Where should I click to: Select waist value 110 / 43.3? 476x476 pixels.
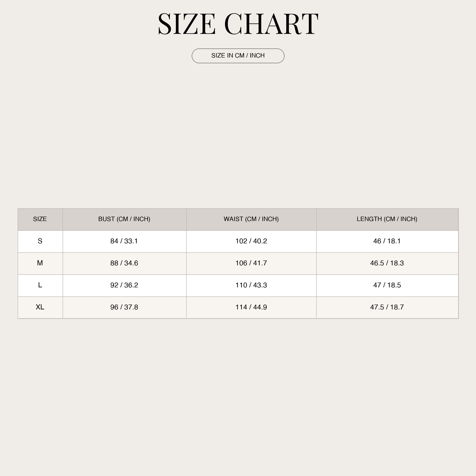click(251, 285)
